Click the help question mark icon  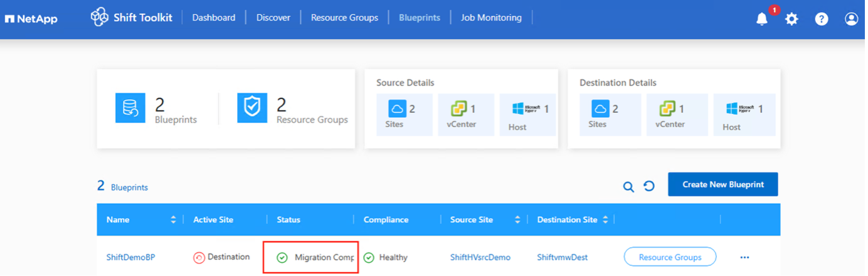(822, 19)
